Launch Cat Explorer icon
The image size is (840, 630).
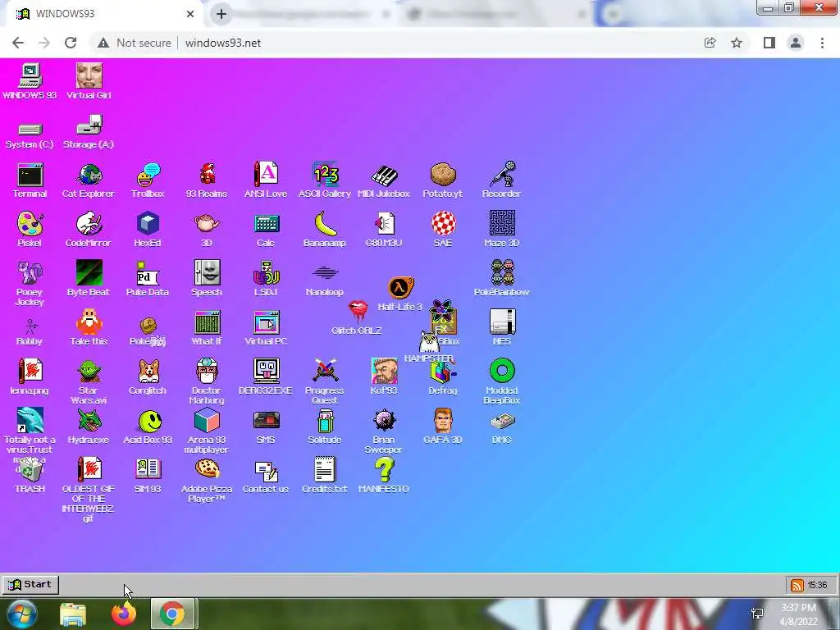point(89,176)
